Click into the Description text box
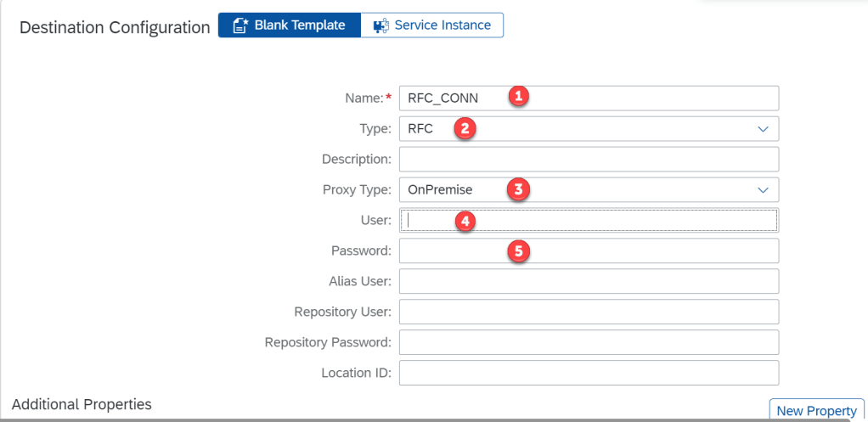This screenshot has height=422, width=868. 588,160
